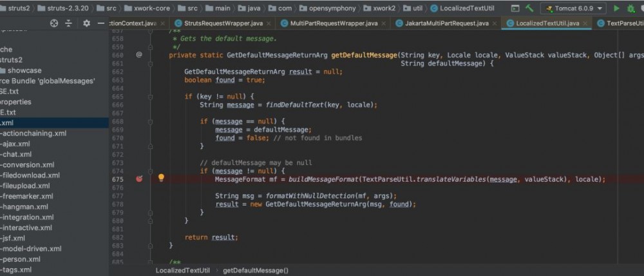Click the @ gutter icon on line 660

point(139,54)
